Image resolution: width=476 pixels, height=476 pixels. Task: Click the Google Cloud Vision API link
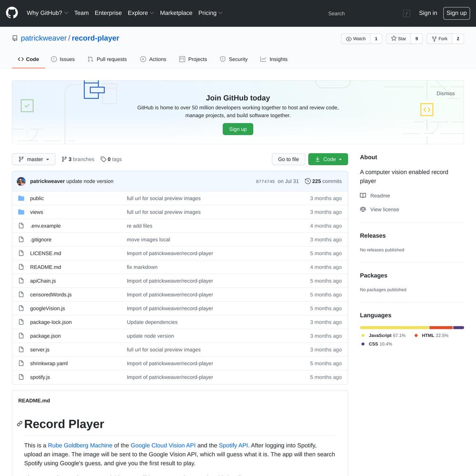click(163, 445)
